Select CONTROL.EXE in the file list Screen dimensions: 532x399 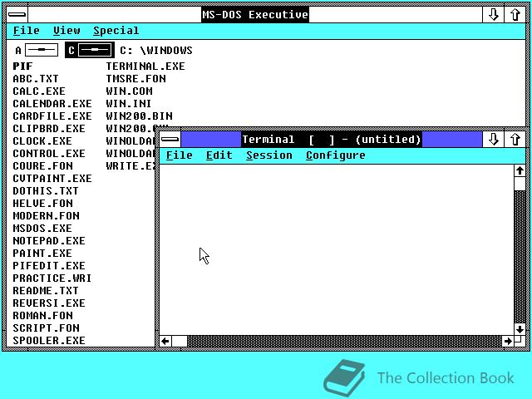click(x=49, y=153)
